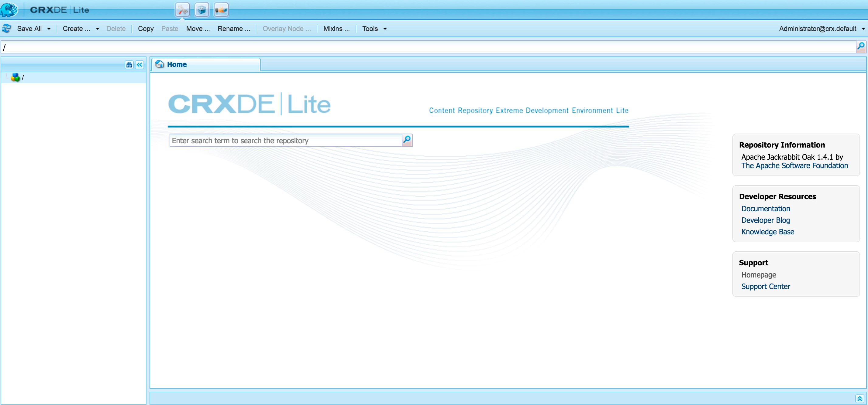
Task: Click Mixins in the toolbar
Action: click(336, 29)
